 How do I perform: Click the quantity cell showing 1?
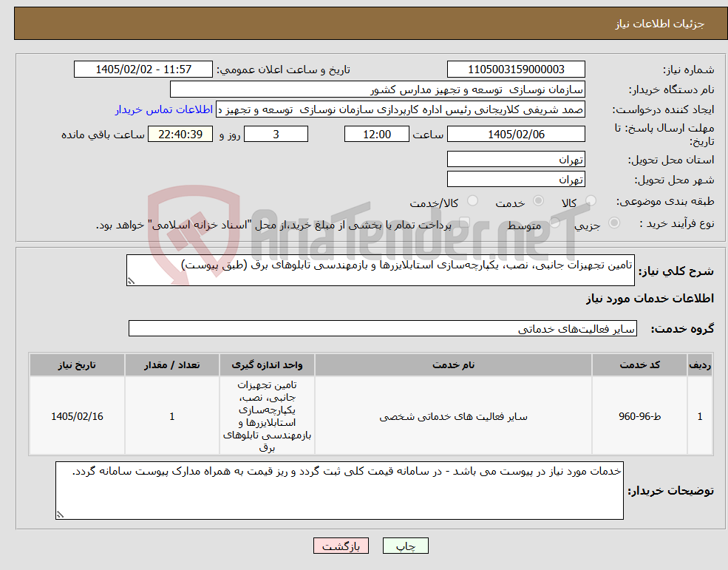[171, 416]
